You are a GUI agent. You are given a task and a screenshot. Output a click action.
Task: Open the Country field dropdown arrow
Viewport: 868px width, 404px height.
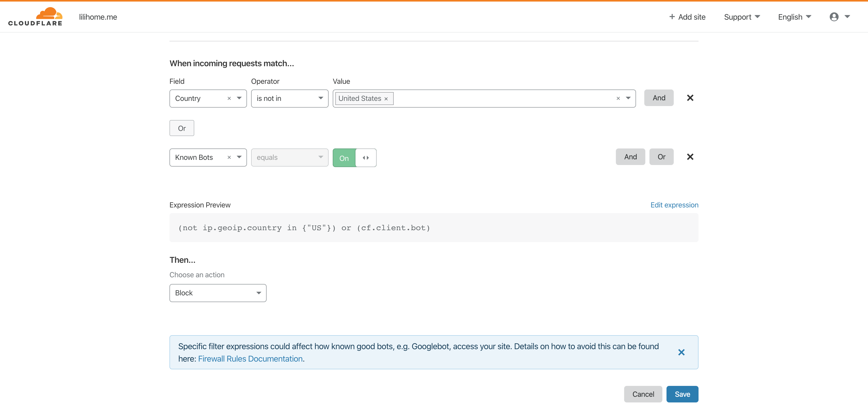point(239,98)
